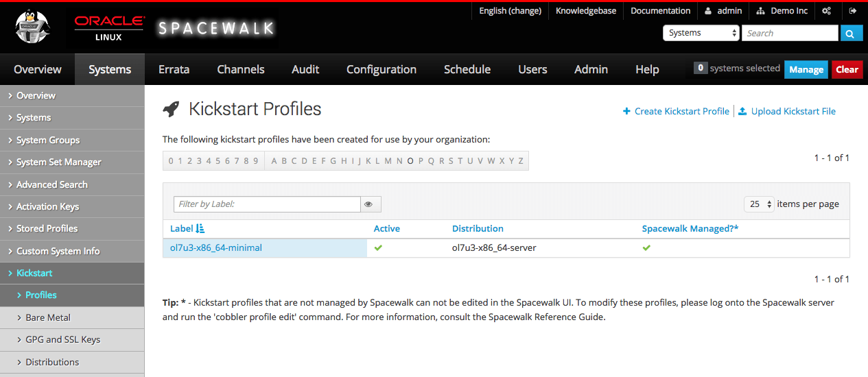Click Upload Kickstart File link
The height and width of the screenshot is (377, 868).
787,111
